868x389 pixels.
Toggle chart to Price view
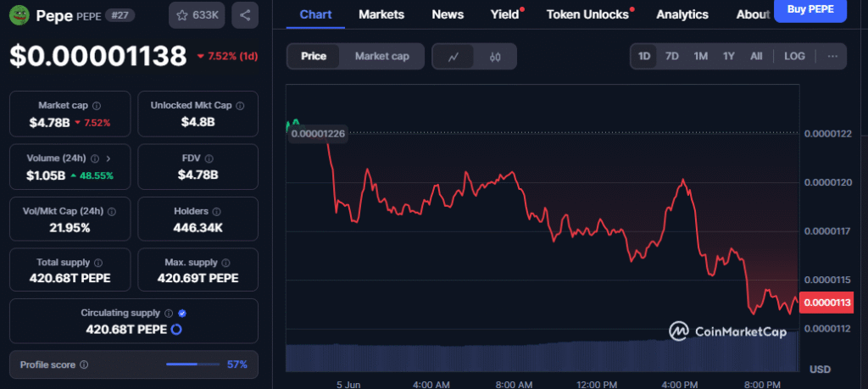point(314,57)
